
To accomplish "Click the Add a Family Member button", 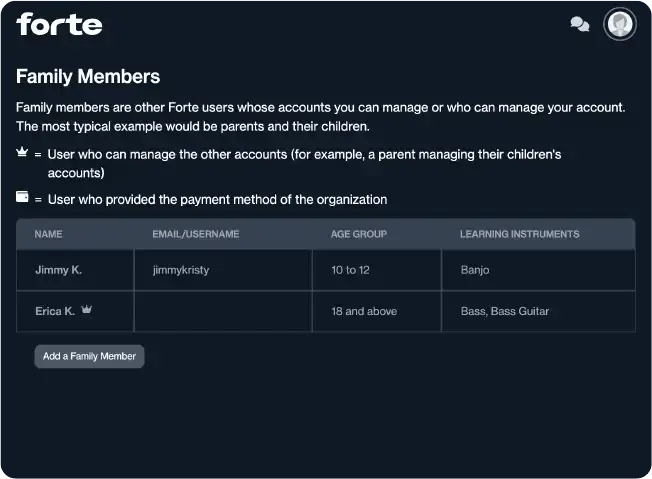I will (89, 356).
